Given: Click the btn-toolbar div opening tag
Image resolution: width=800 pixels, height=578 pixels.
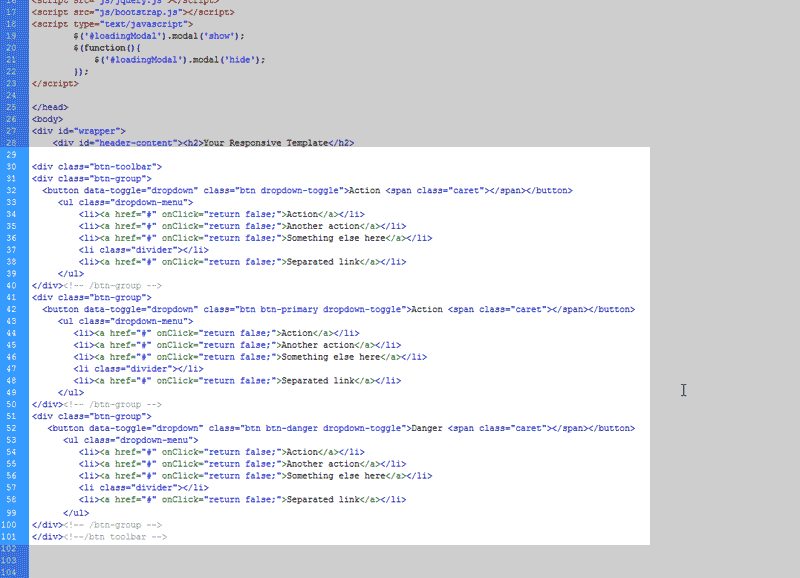Looking at the screenshot, I should click(x=96, y=166).
